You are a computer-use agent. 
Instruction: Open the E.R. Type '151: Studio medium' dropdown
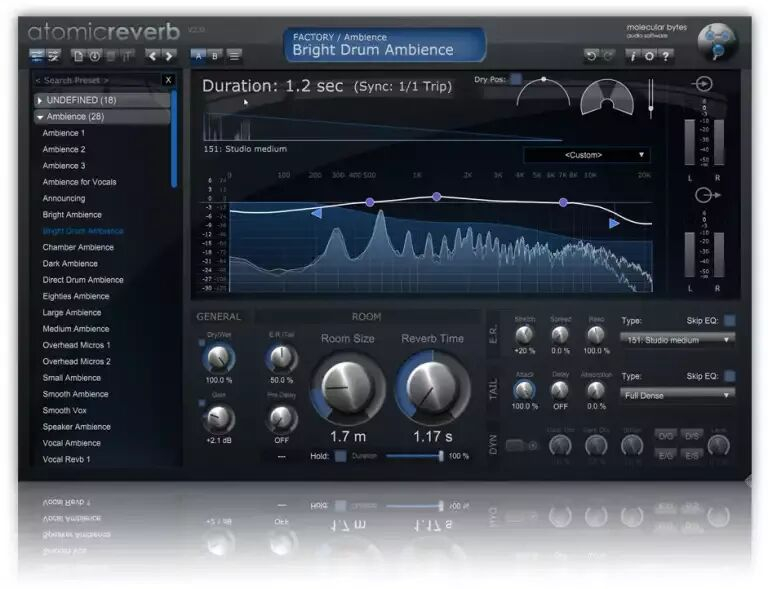tap(677, 339)
